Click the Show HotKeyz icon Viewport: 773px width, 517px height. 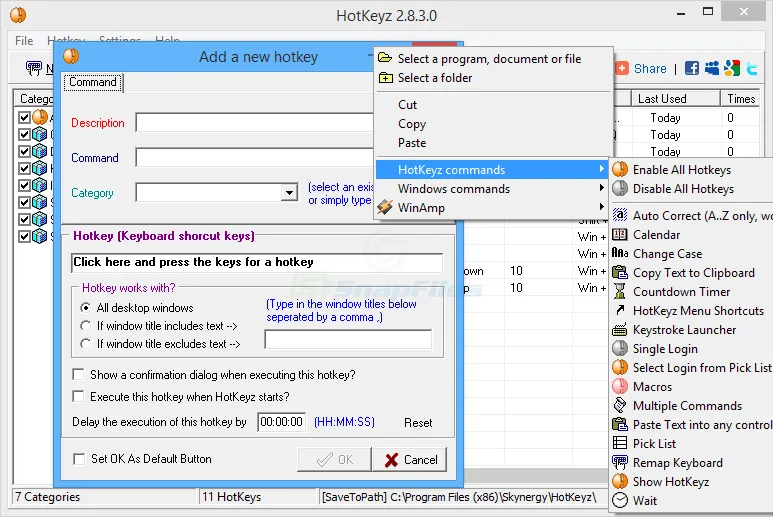620,482
